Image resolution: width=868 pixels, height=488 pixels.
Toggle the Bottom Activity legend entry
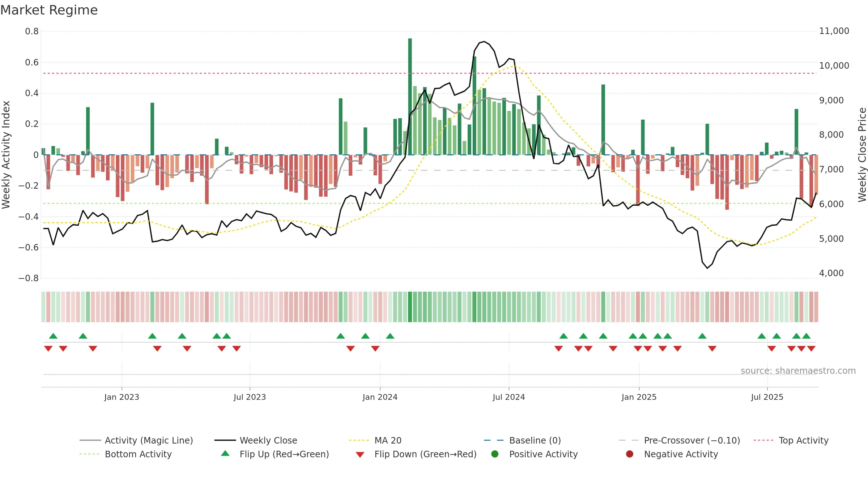point(125,454)
